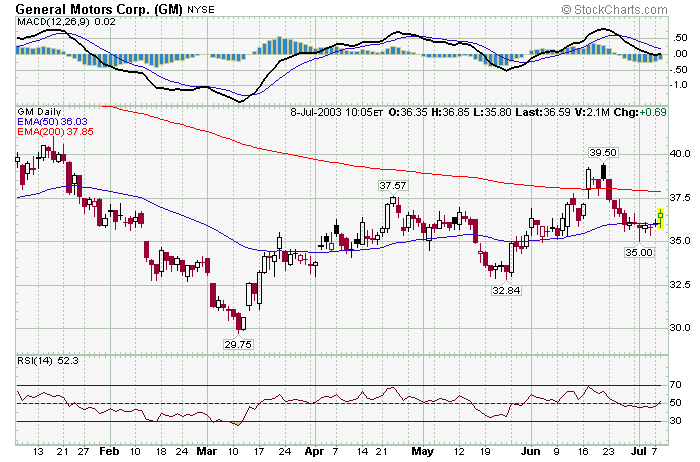Click the 35.00 low price label
Image resolution: width=700 pixels, height=462 pixels.
pyautogui.click(x=639, y=252)
